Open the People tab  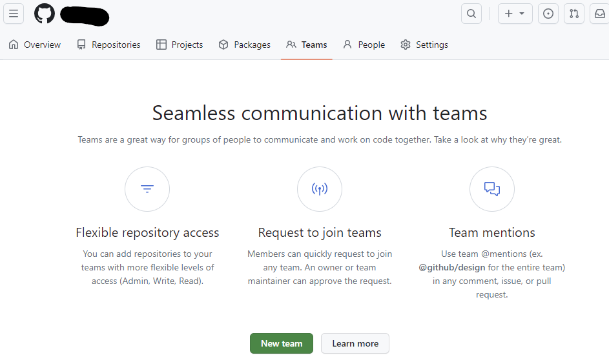(x=364, y=45)
